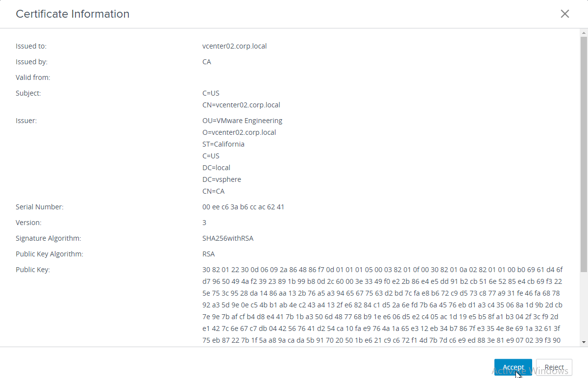Click the Public Key Algorithm value RSA

(208, 254)
